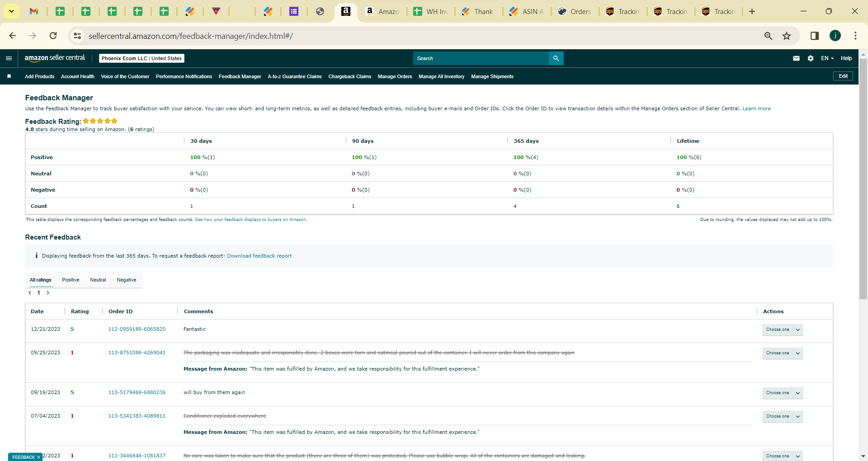Click the search magnifier button

click(x=556, y=58)
